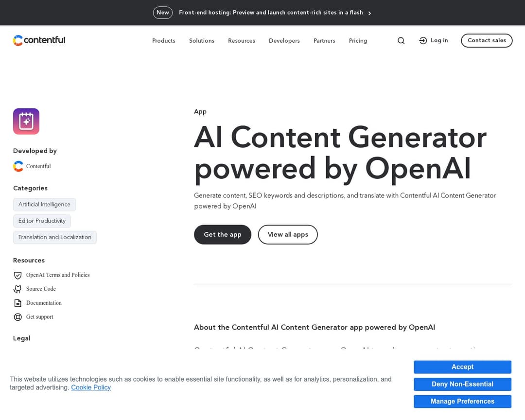Accept all cookies
Screen dimensions: 525x420
pos(462,367)
